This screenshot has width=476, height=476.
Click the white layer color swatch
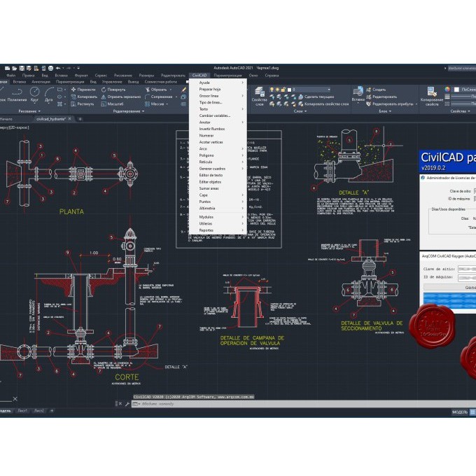pyautogui.click(x=289, y=90)
